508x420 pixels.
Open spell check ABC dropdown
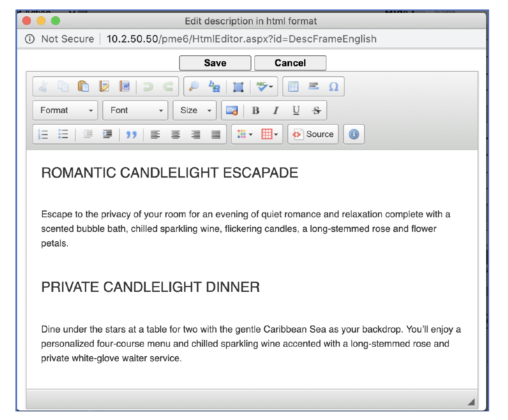265,87
